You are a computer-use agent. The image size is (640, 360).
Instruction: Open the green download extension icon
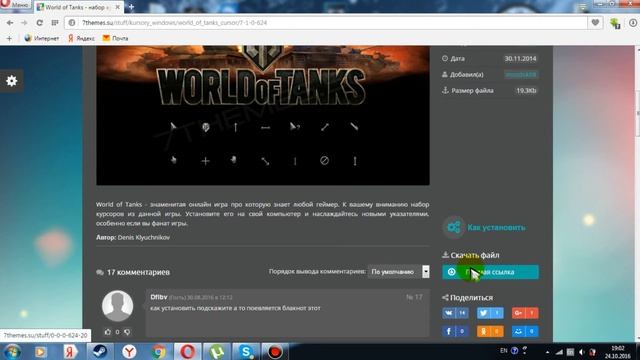pyautogui.click(x=615, y=23)
